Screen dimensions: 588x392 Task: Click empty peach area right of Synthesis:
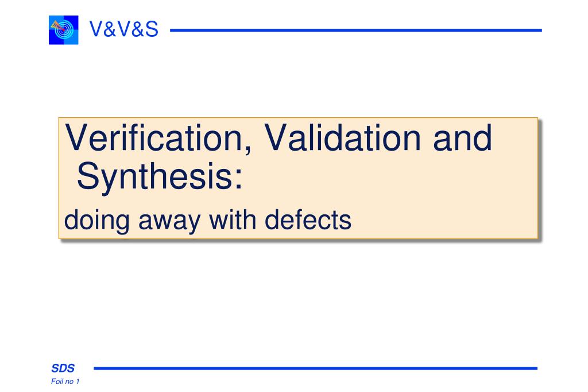390,177
